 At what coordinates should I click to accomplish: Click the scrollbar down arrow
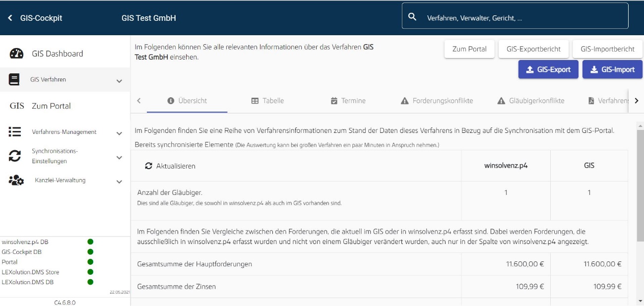(640, 301)
